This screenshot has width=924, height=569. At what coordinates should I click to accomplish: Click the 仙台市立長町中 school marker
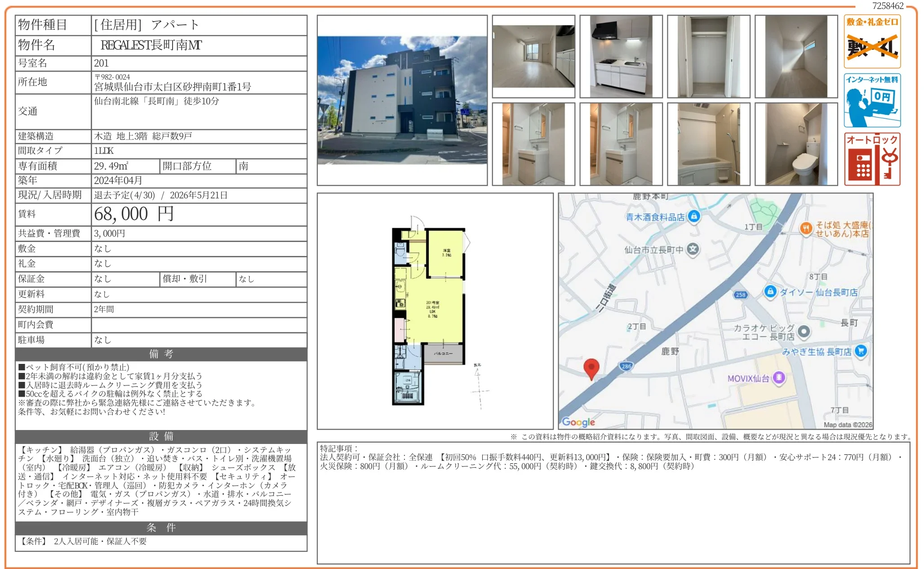coord(693,249)
